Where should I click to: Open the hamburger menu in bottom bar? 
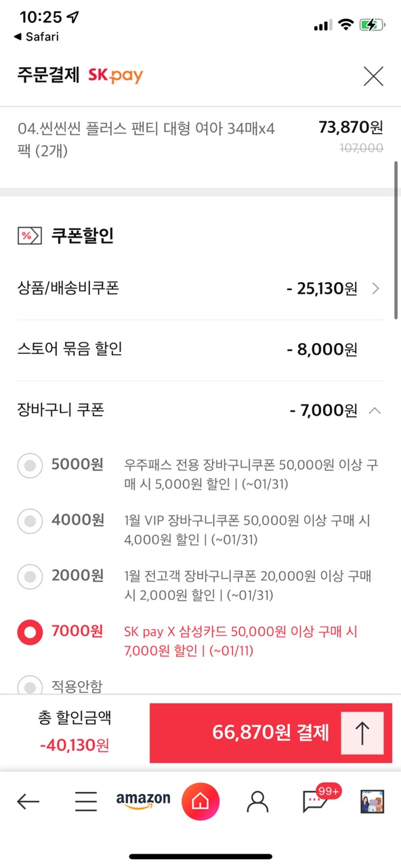(86, 802)
